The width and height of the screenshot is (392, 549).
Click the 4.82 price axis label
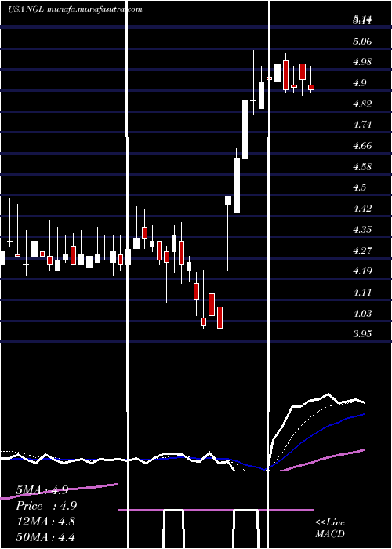point(362,104)
